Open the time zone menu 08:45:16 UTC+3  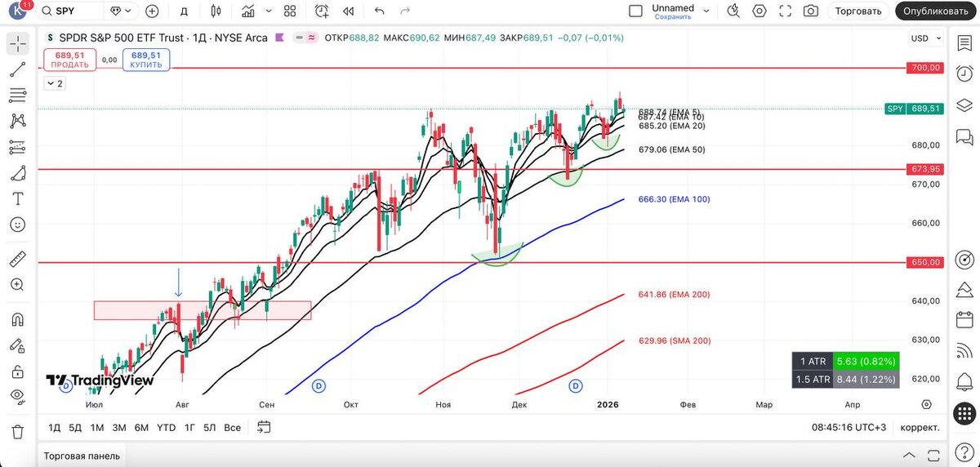point(849,427)
